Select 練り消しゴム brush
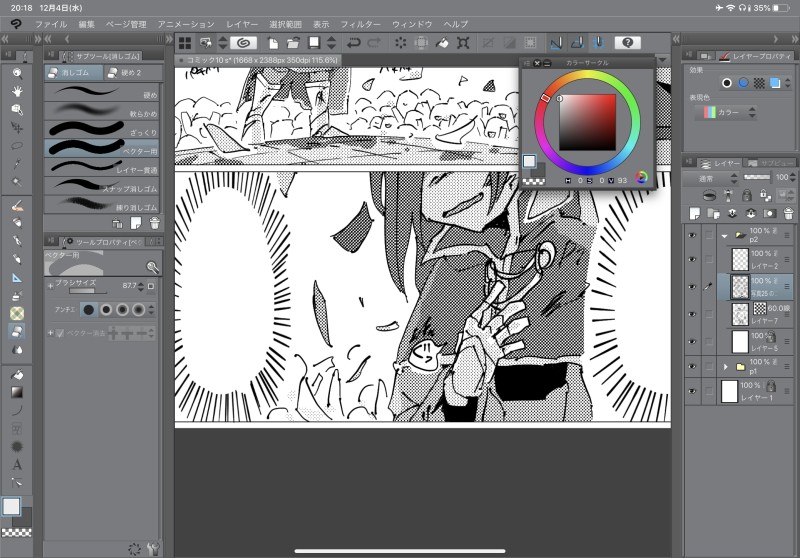The image size is (800, 558). tap(102, 205)
